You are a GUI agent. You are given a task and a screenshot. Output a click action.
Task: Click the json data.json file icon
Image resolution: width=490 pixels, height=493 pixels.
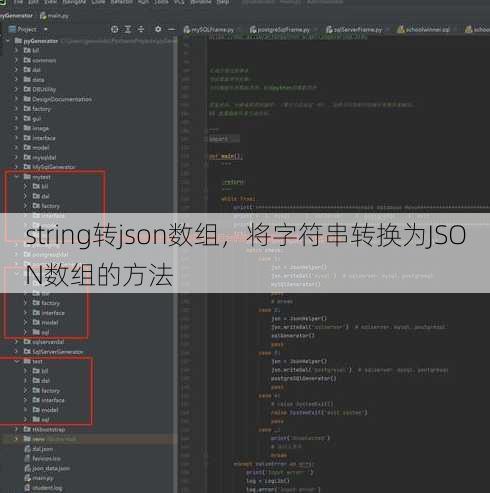(x=28, y=468)
